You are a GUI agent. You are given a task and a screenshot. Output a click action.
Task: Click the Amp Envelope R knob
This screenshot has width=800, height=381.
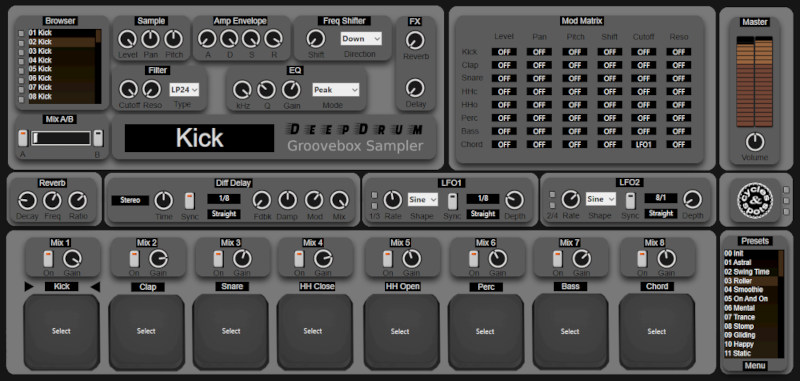tap(273, 39)
